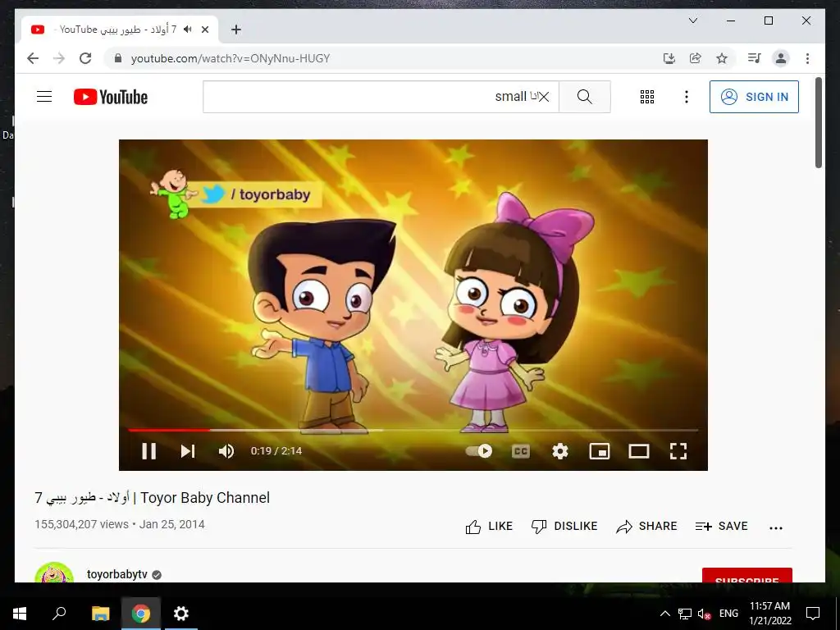Open the Chrome three-dot menu
Viewport: 840px width, 630px height.
click(807, 58)
